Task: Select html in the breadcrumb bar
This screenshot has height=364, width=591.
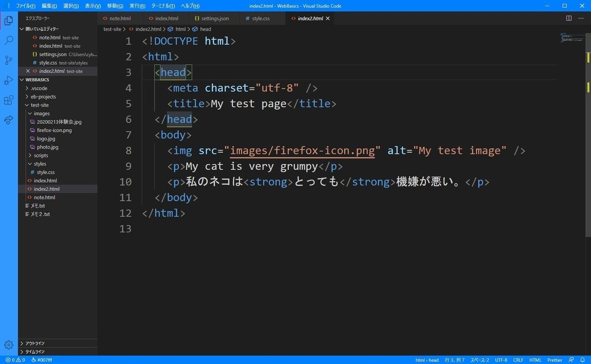Action: click(x=180, y=29)
